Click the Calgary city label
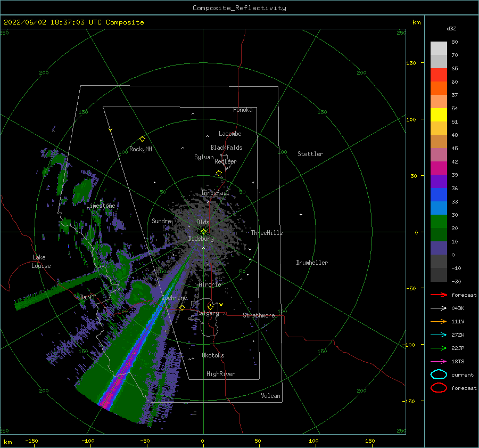This screenshot has width=479, height=448. [x=208, y=313]
